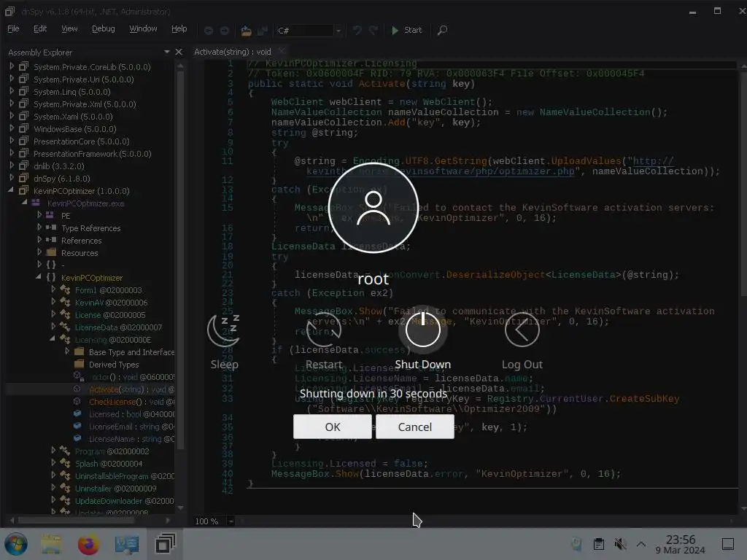Choose the Log Out icon

click(522, 330)
